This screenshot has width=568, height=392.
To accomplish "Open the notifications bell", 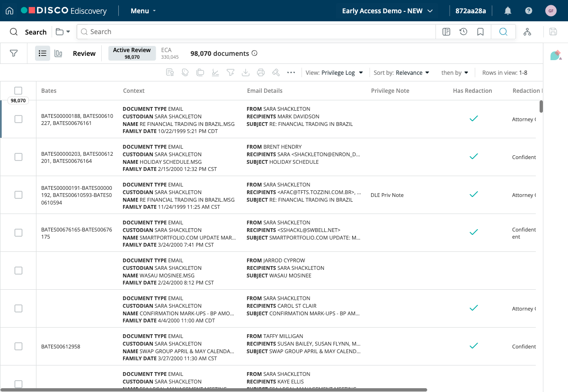I will coord(508,10).
